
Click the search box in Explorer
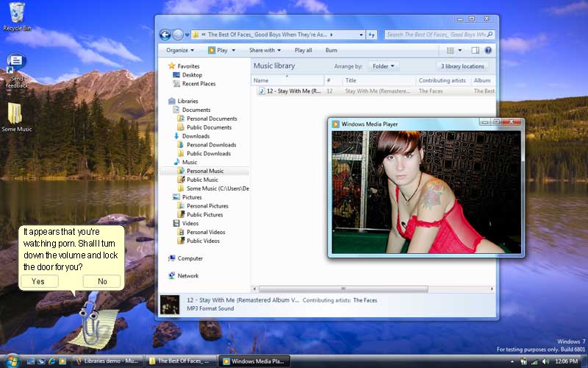[436, 34]
